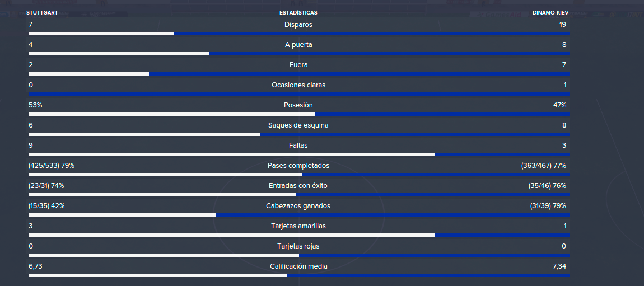Click Stuttgart's 53% possession value
The height and width of the screenshot is (286, 644).
point(35,105)
